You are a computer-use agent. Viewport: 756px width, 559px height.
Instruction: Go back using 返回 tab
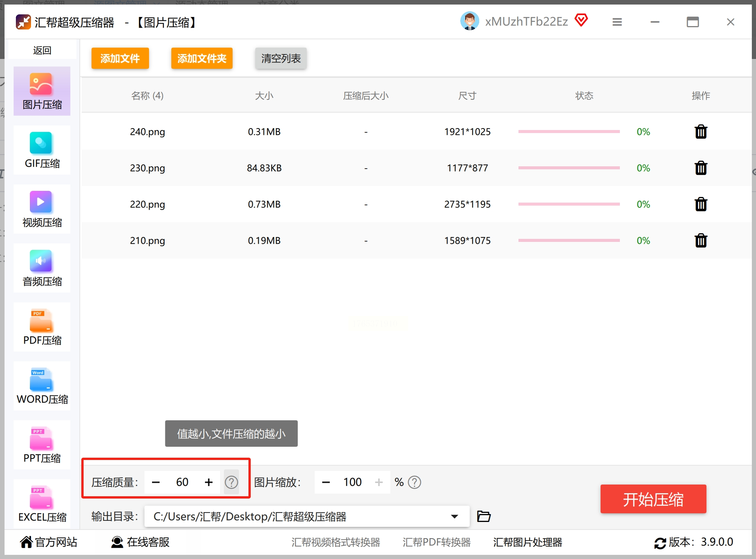(42, 50)
